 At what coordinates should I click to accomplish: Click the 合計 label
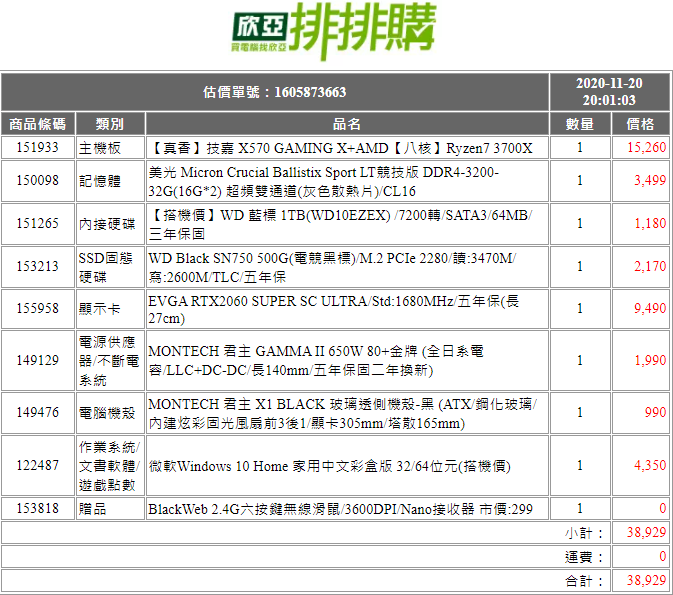point(585,581)
